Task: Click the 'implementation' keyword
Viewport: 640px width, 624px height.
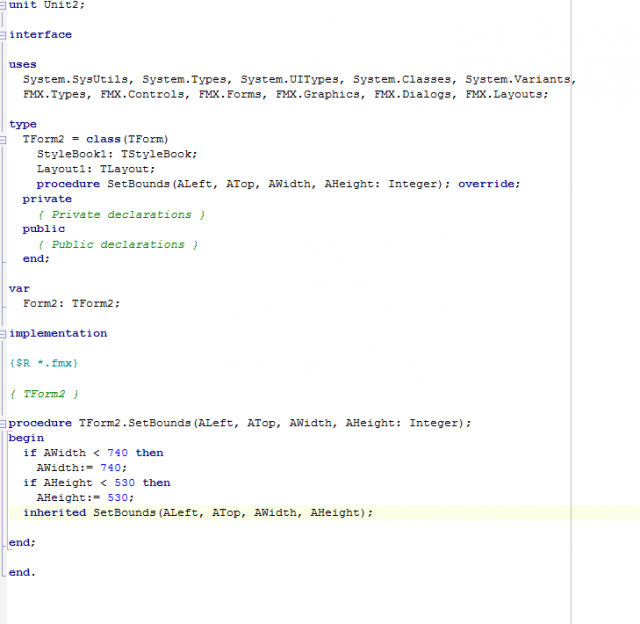Action: point(58,333)
